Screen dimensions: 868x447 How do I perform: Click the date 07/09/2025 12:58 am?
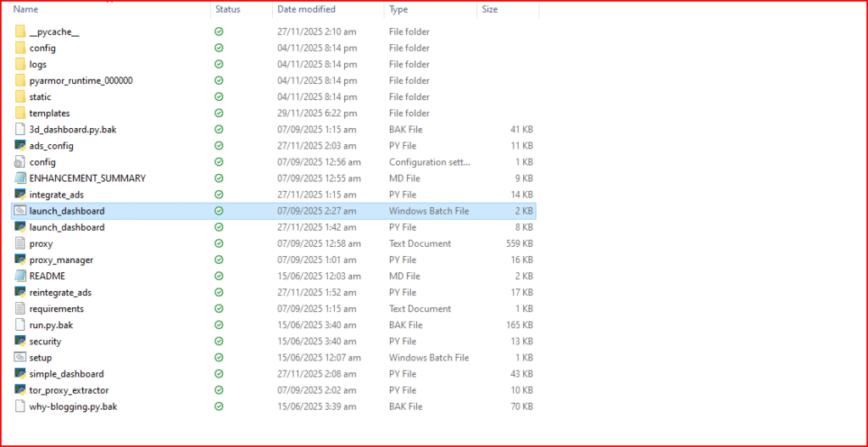tap(320, 243)
